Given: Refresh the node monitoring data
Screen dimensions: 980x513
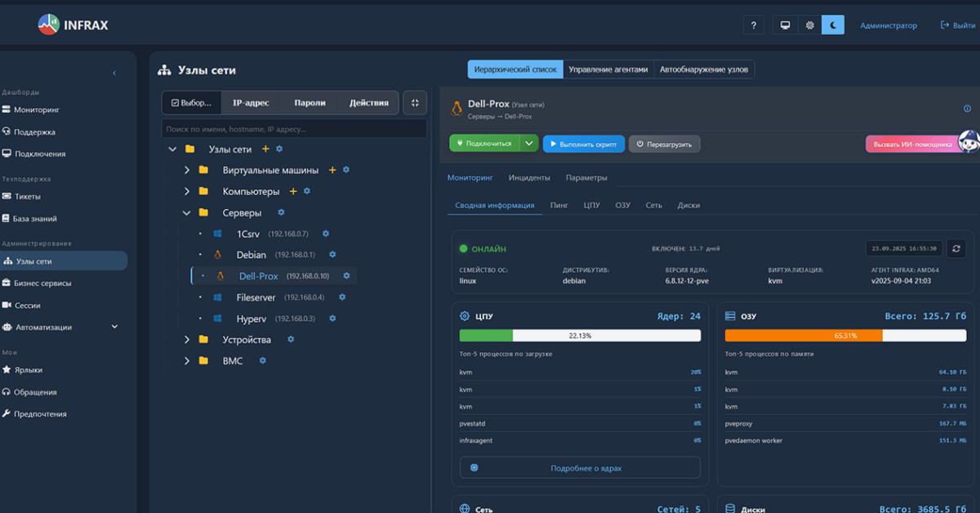Looking at the screenshot, I should coord(957,248).
